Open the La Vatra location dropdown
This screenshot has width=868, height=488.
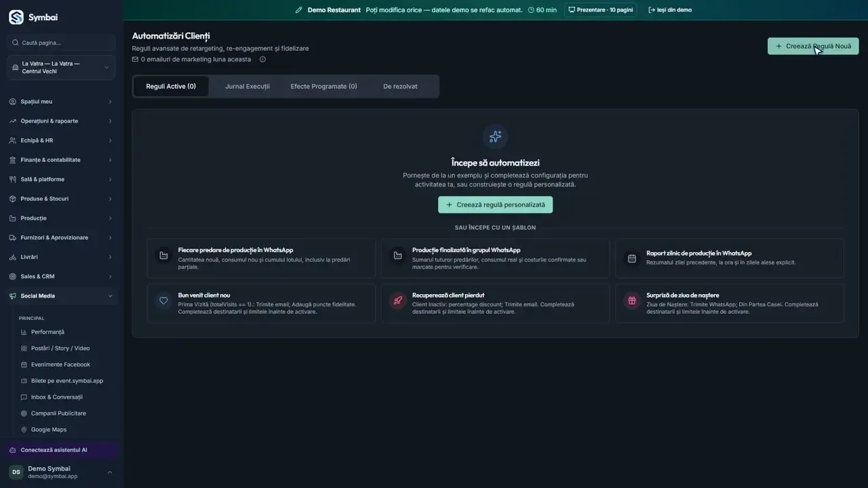61,68
